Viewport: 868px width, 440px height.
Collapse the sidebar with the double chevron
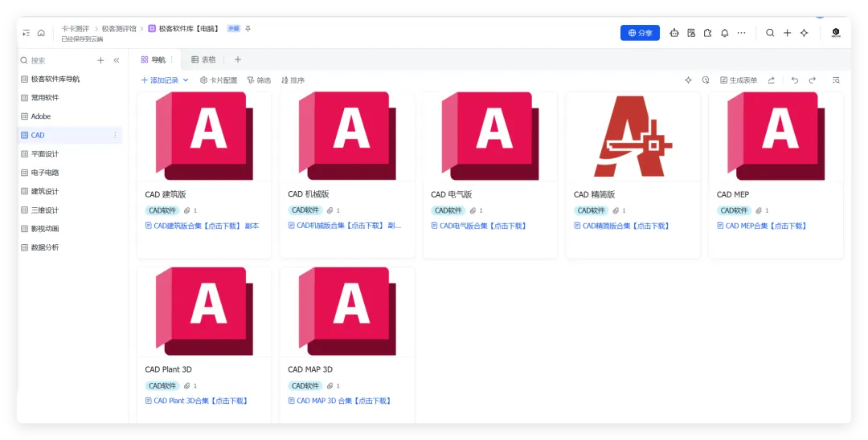pos(117,60)
